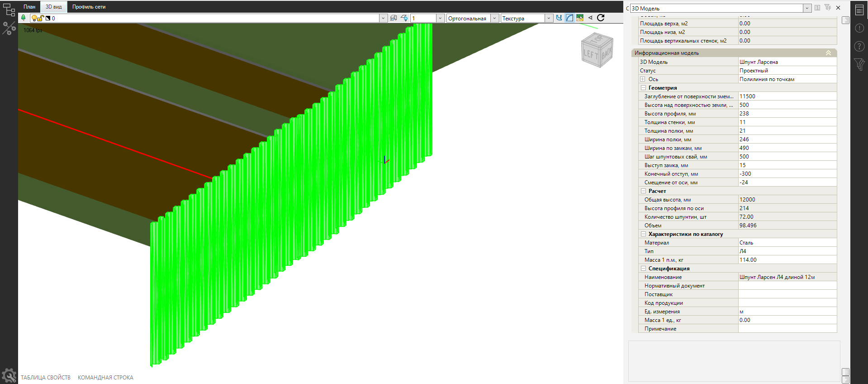The height and width of the screenshot is (384, 868).
Task: Open the help question mark icon in right sidebar
Action: (859, 46)
